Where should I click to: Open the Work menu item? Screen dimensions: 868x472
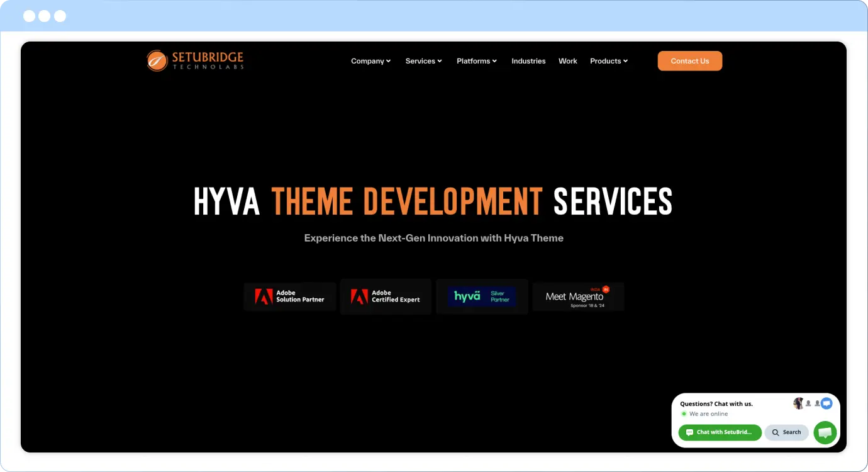(567, 61)
